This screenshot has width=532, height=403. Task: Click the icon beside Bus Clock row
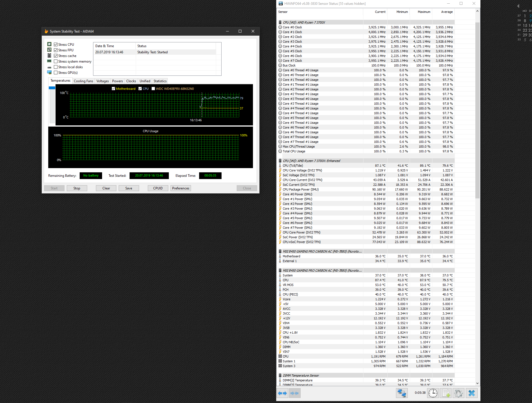(x=280, y=65)
